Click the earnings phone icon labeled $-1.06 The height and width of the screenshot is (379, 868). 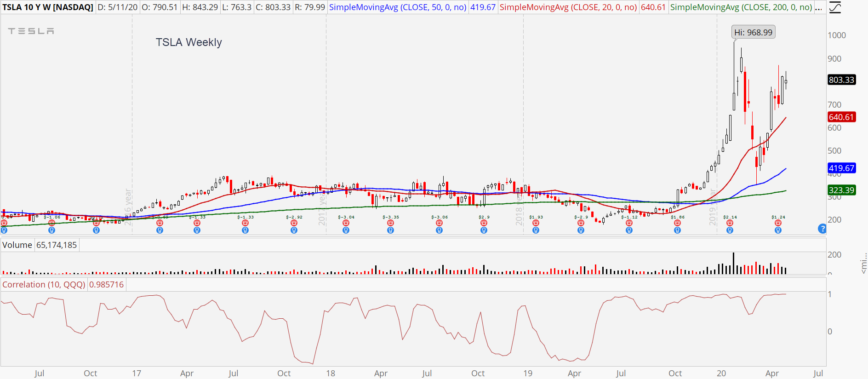coord(51,223)
